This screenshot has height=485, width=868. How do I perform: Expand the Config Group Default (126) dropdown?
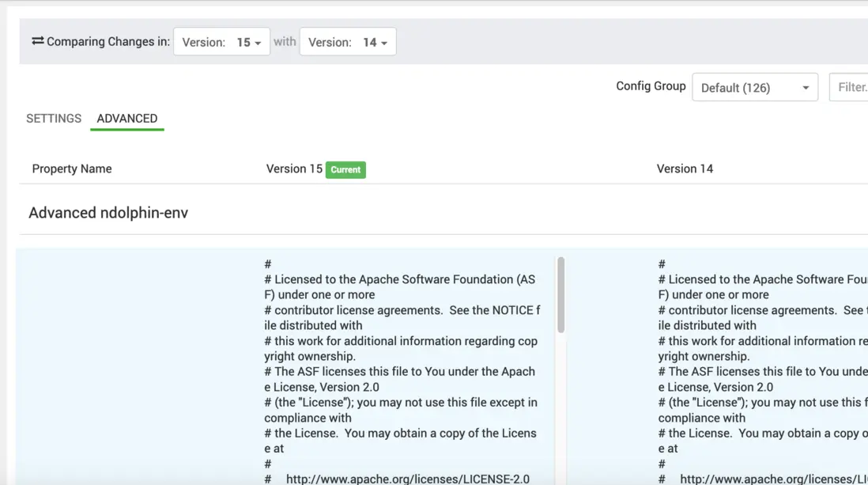[754, 88]
